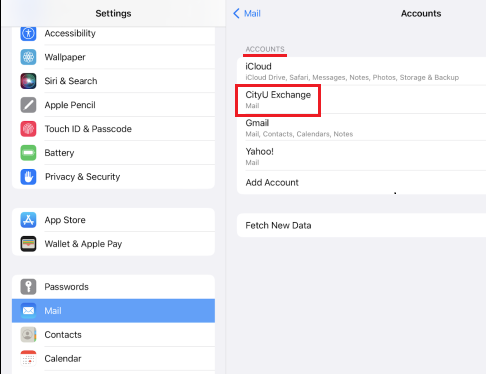Tap the Accessibility icon
Viewport: 486px width, 374px height.
(28, 33)
